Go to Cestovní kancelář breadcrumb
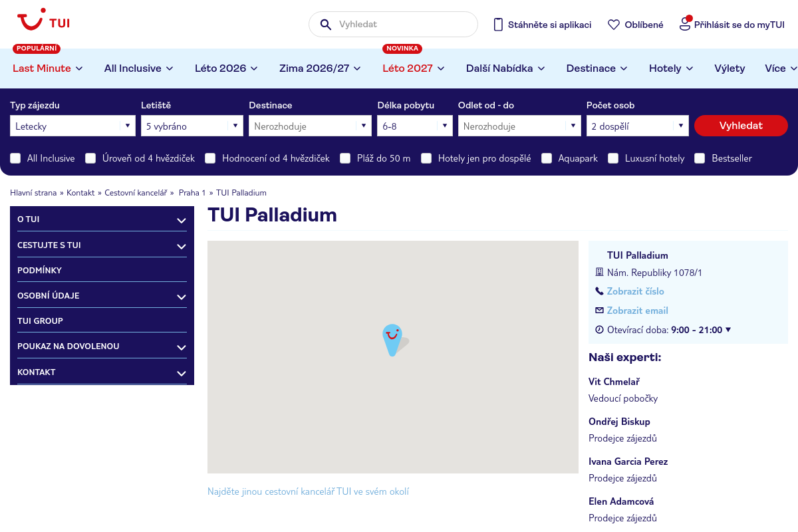798x532 pixels. coord(136,193)
